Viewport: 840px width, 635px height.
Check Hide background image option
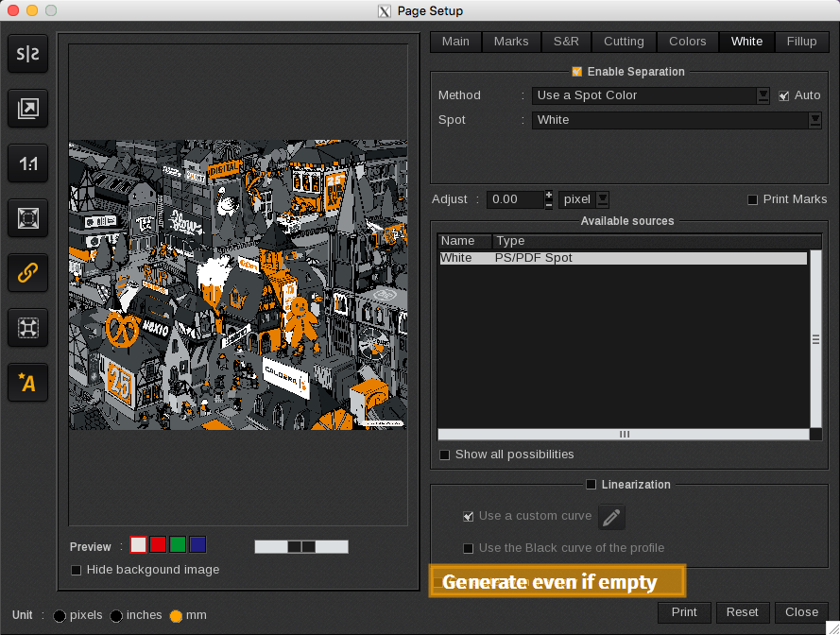tap(77, 570)
